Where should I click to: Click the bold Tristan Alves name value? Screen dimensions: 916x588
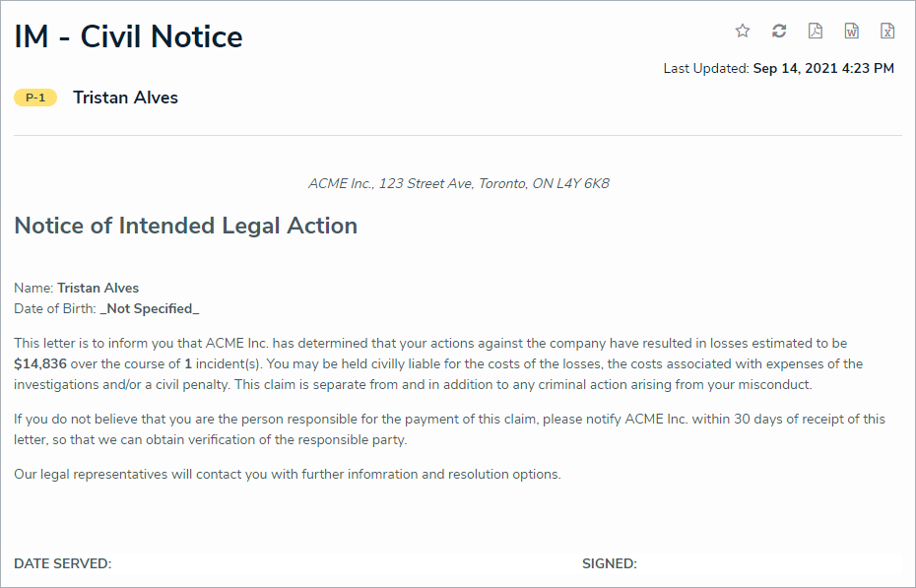pyautogui.click(x=98, y=289)
